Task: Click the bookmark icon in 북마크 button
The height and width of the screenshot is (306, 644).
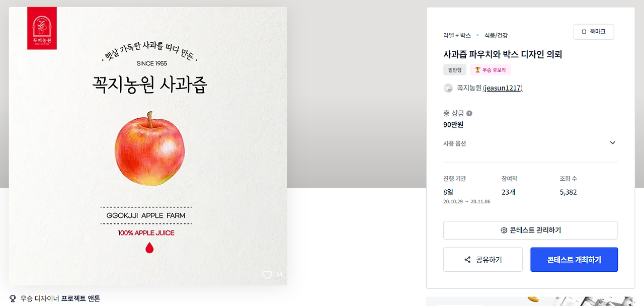Action: click(x=584, y=32)
